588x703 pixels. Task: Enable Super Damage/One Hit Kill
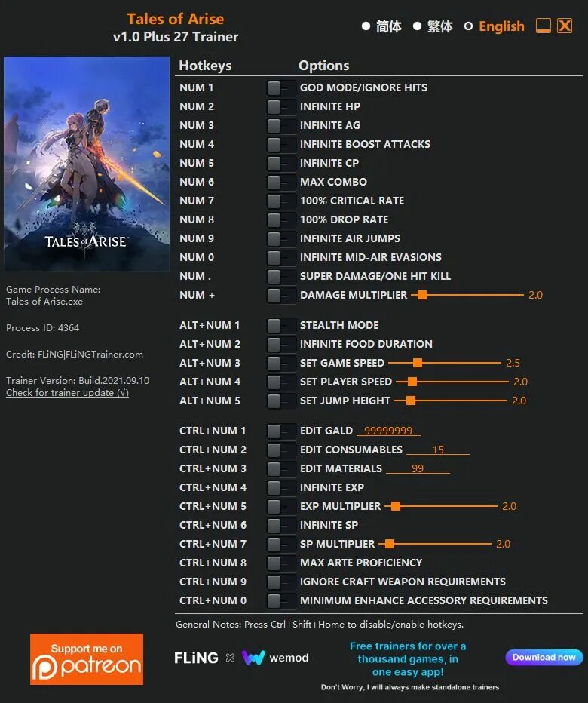coord(281,276)
